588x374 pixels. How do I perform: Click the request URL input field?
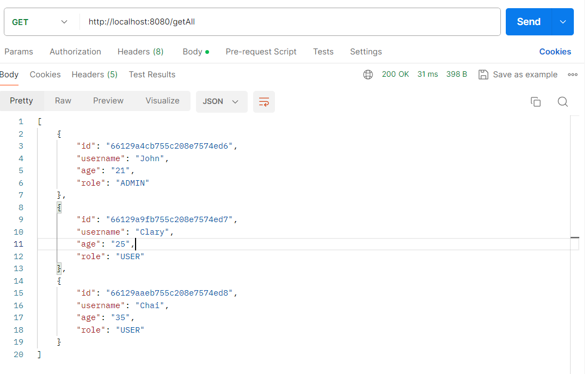click(x=289, y=22)
